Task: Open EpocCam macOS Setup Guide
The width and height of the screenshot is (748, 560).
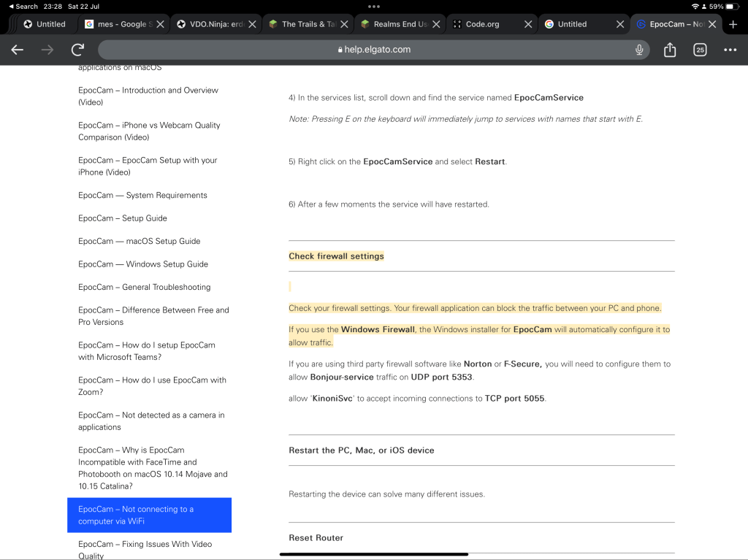Action: click(140, 241)
